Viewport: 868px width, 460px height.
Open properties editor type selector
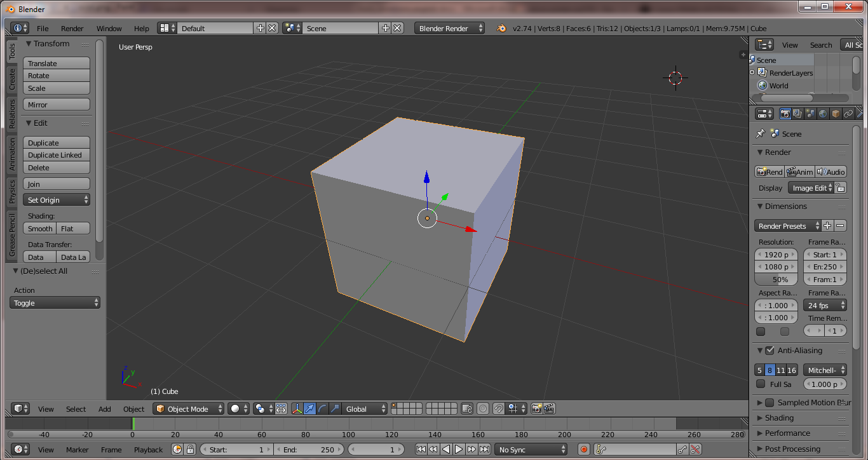point(764,114)
